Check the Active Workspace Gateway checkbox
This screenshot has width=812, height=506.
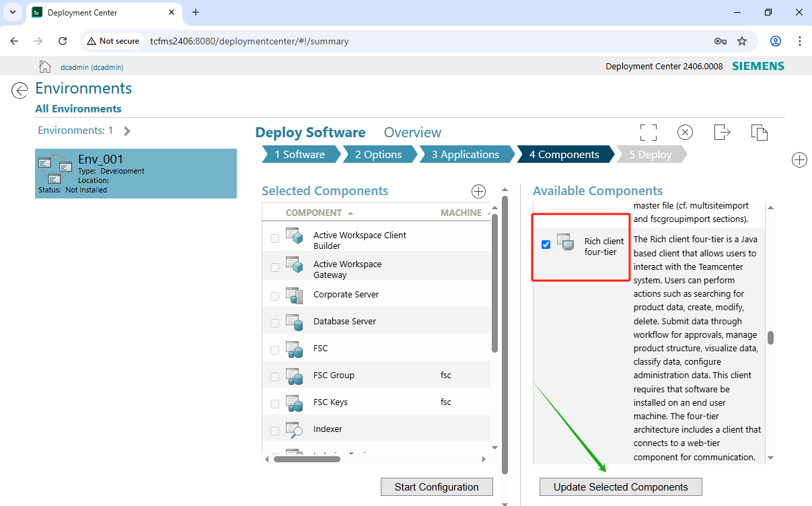(x=274, y=267)
